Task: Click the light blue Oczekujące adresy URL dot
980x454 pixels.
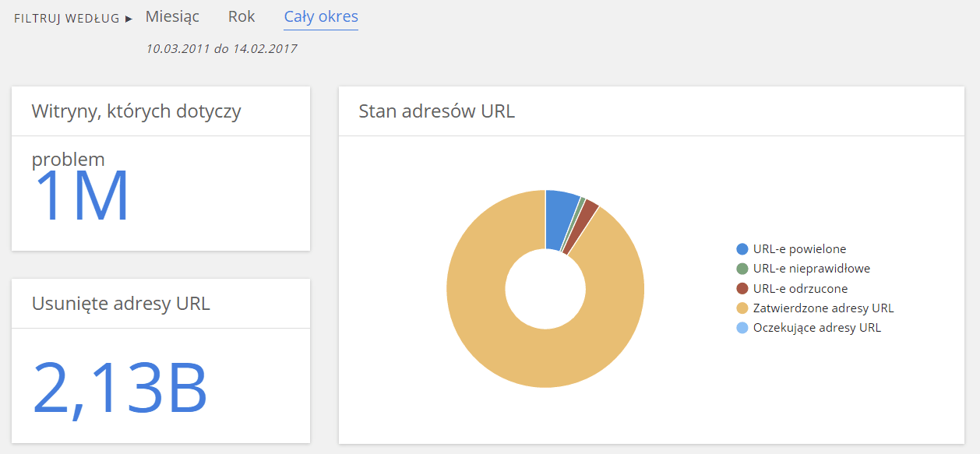Action: click(742, 328)
